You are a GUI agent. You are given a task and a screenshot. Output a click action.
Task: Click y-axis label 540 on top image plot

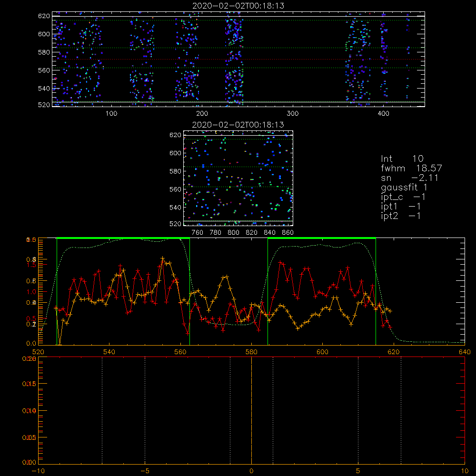pyautogui.click(x=44, y=89)
